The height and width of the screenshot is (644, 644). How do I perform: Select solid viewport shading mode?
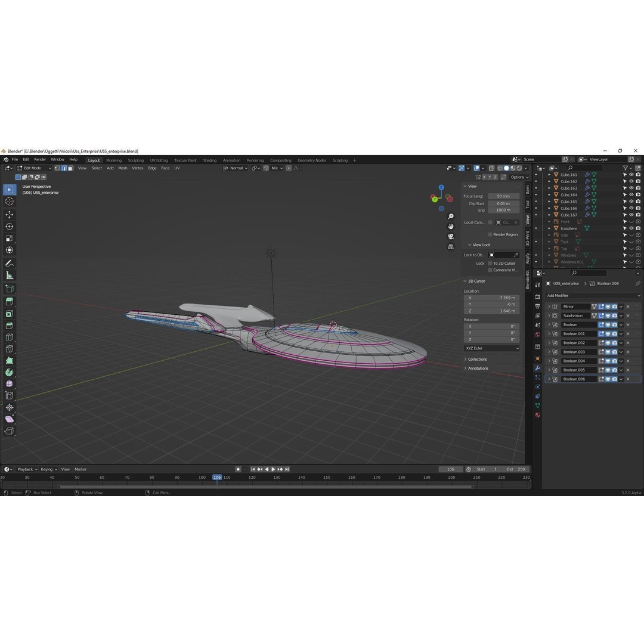click(506, 168)
